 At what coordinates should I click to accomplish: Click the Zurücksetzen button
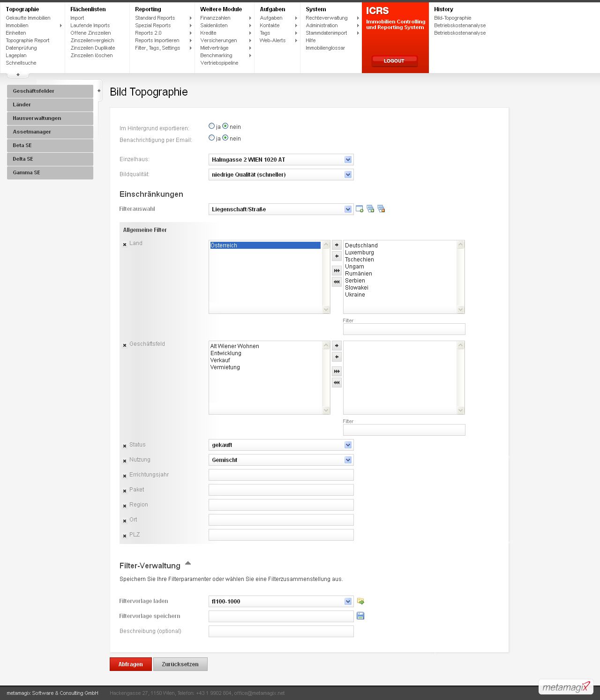(180, 664)
